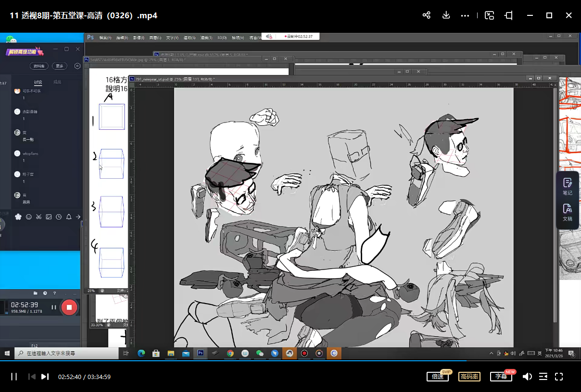
Task: Open WeChat from the taskbar
Action: point(260,353)
